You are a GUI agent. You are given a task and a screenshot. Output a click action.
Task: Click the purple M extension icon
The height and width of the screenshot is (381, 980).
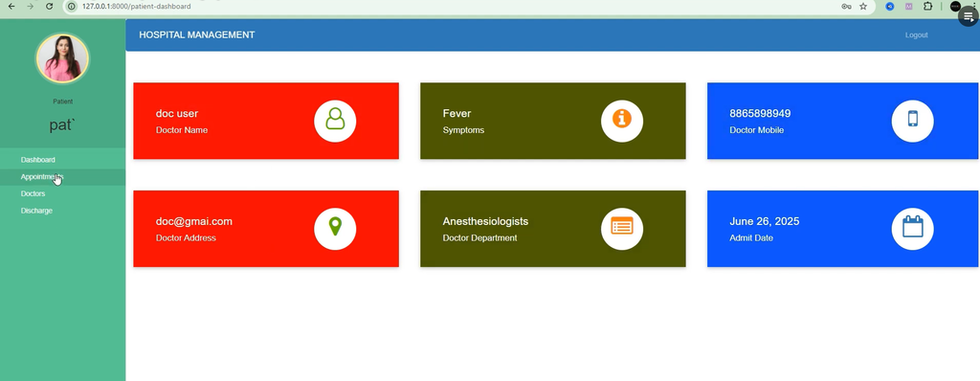[x=909, y=7]
